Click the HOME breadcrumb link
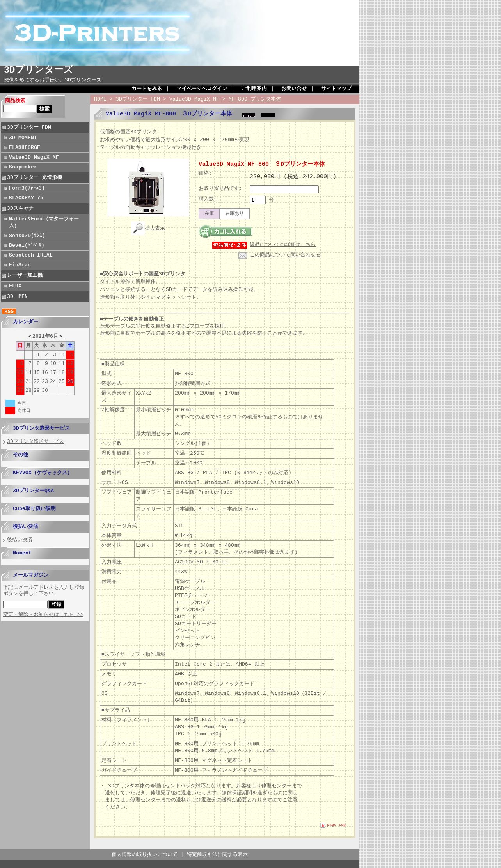Image resolution: width=501 pixels, height=868 pixels. point(100,99)
